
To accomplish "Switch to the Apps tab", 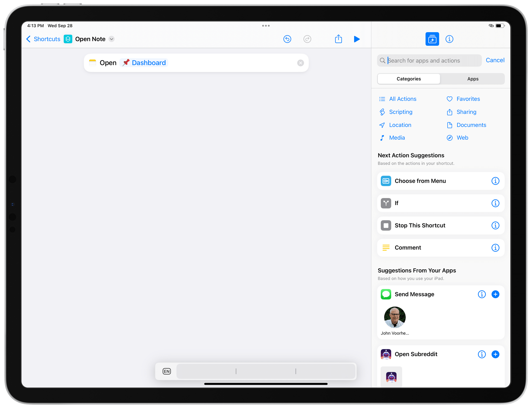I will pos(472,79).
